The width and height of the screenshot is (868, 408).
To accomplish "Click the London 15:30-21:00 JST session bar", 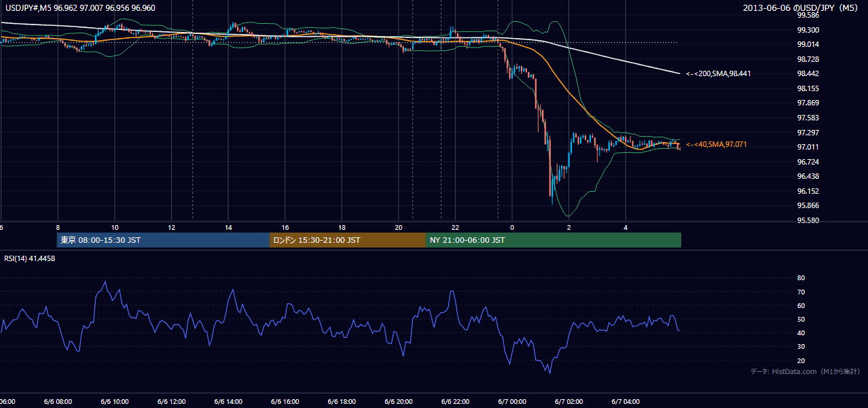I will click(x=348, y=240).
